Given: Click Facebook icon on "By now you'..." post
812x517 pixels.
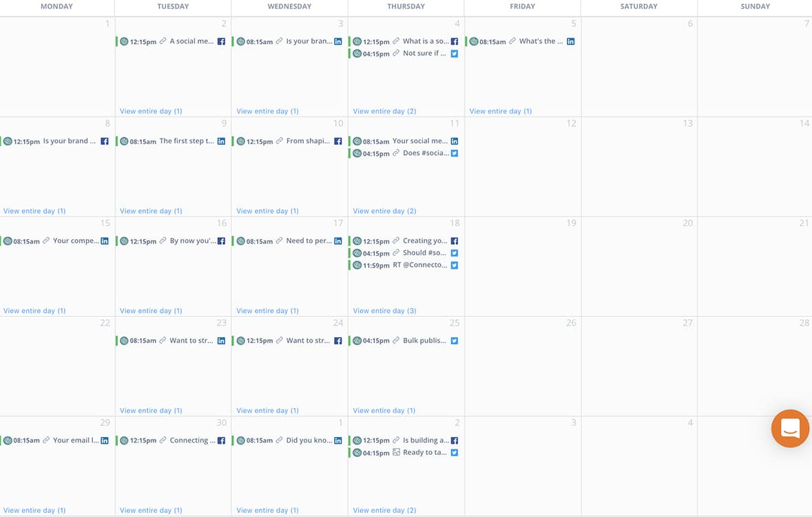Looking at the screenshot, I should pos(221,241).
